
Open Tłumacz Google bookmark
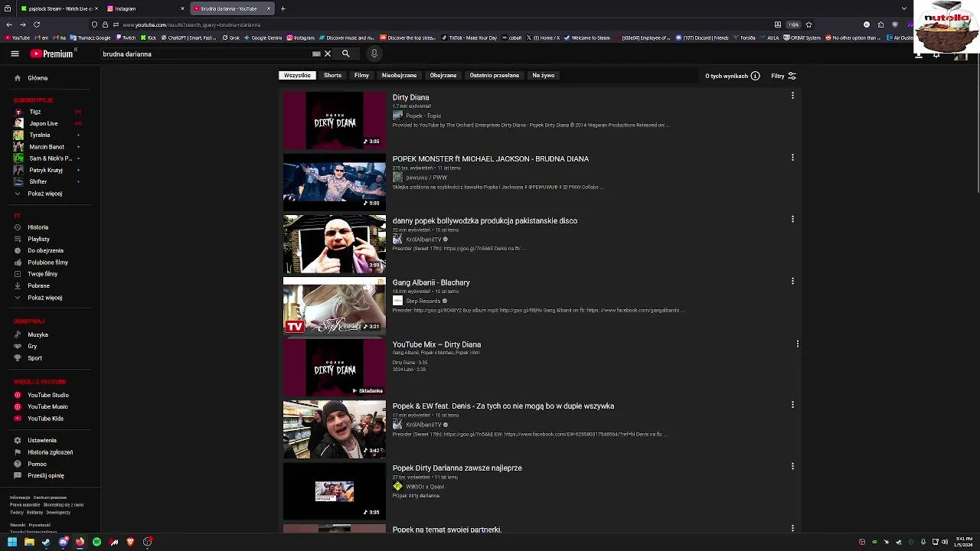click(92, 37)
